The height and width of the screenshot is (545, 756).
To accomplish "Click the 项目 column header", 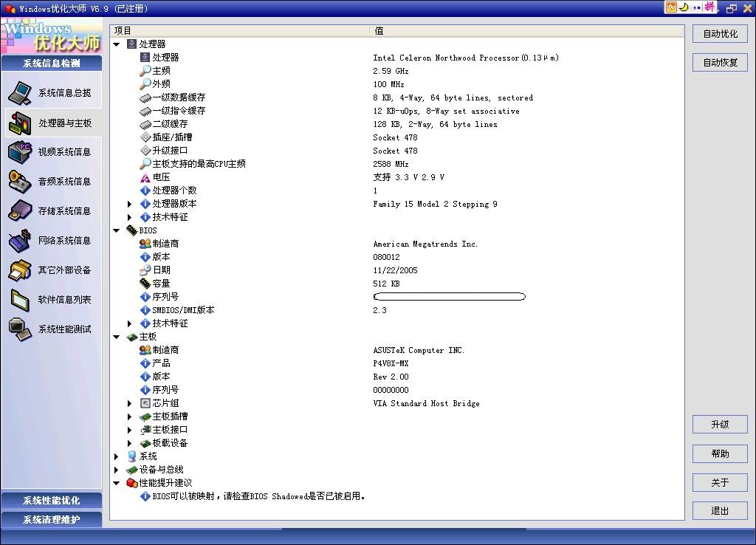I will point(240,31).
